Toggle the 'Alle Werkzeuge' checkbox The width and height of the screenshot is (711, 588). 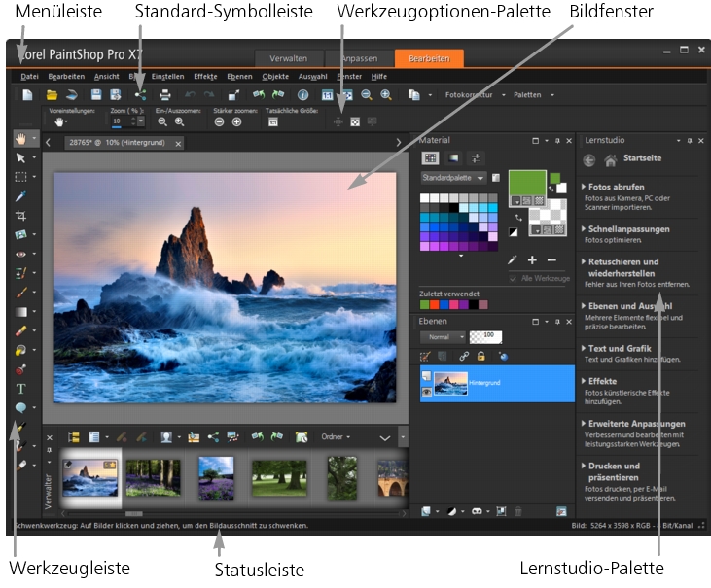click(x=513, y=278)
